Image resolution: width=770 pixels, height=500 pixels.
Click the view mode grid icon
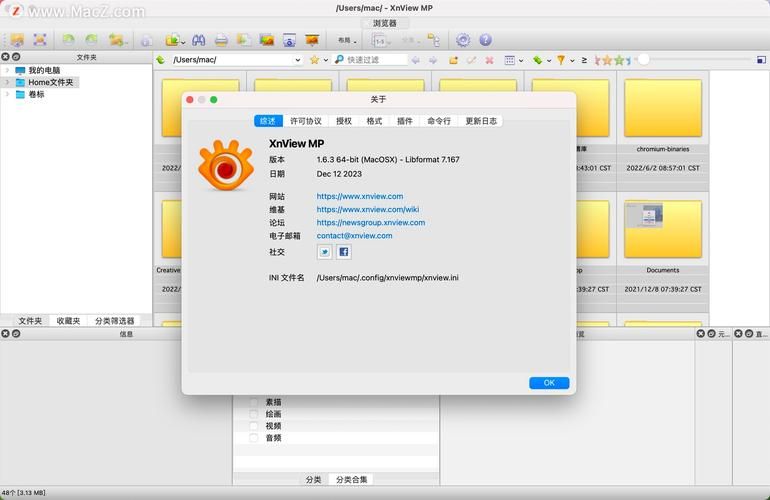[x=510, y=60]
